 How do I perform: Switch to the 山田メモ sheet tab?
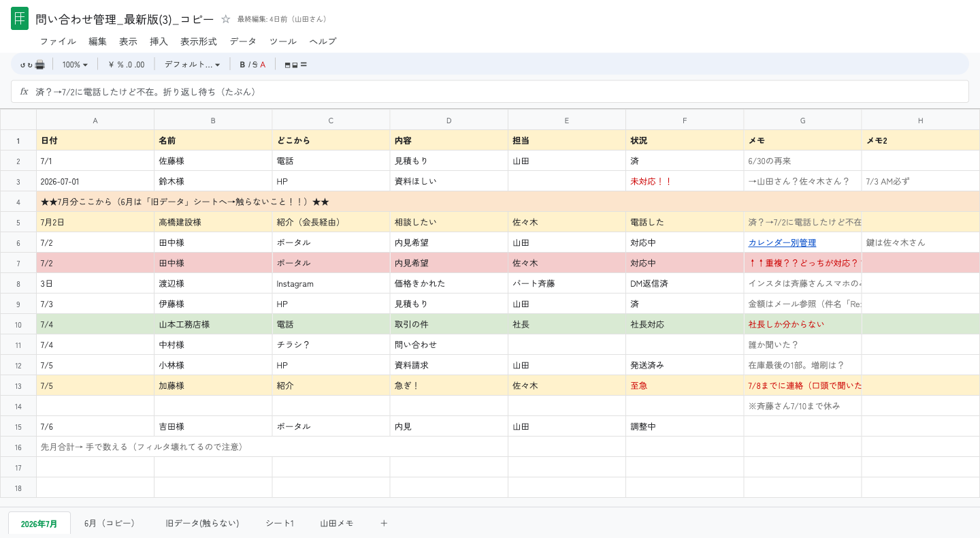(x=337, y=523)
